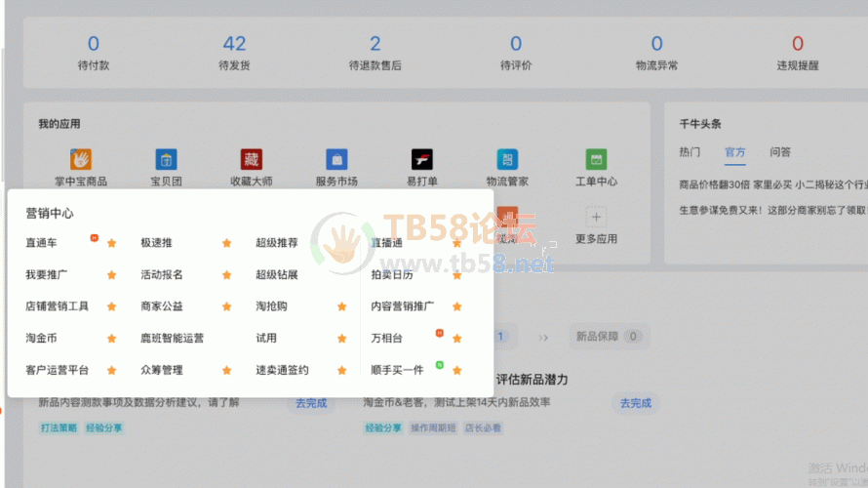Open 拍卖日历 menu entry
This screenshot has height=488, width=868.
click(x=392, y=274)
